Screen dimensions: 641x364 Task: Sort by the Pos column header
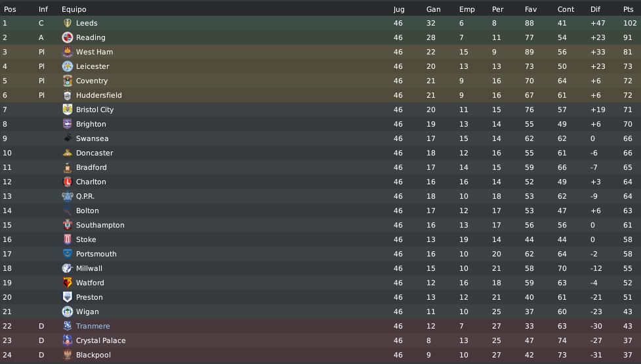point(10,9)
